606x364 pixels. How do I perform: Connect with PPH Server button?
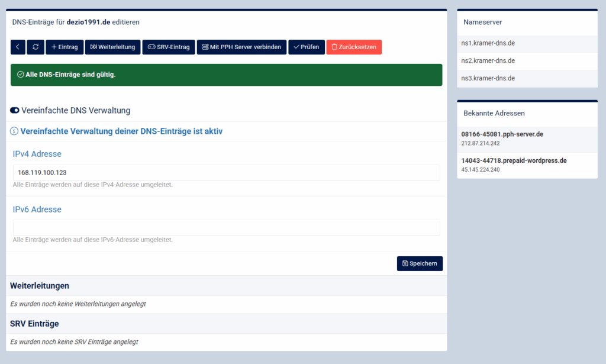[x=241, y=47]
